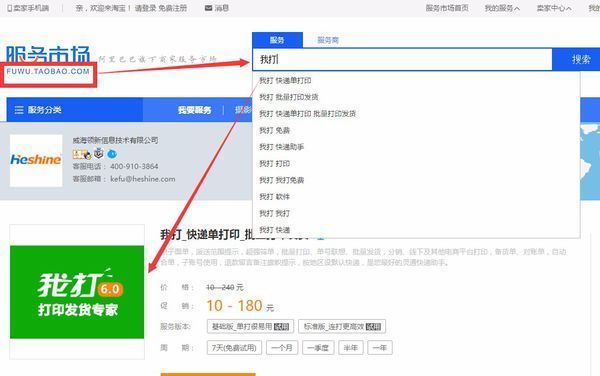Select period 一年
Viewport: 600px width, 376px height.
coord(380,348)
